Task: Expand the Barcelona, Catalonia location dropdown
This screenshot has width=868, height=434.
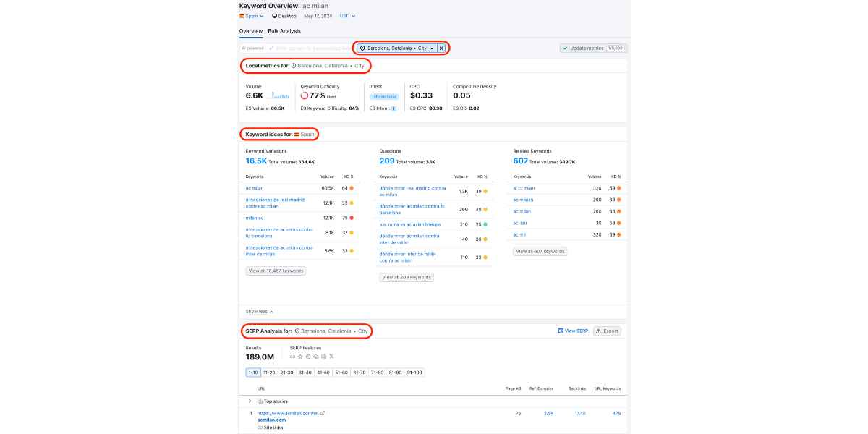Action: [x=396, y=48]
